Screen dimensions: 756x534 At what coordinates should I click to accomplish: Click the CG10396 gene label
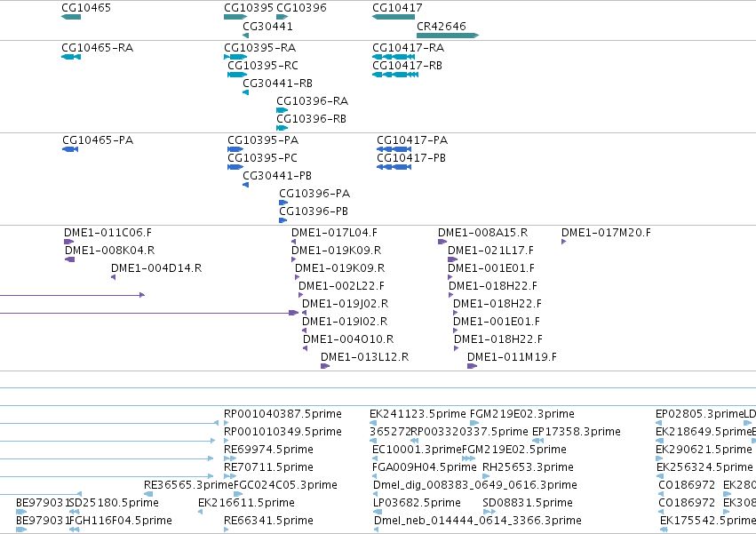(301, 8)
